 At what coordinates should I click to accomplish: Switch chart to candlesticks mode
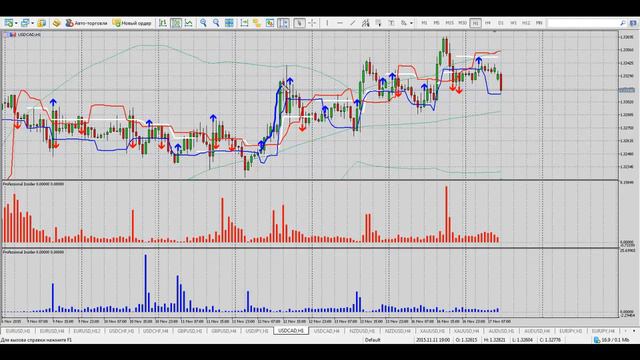click(x=176, y=23)
